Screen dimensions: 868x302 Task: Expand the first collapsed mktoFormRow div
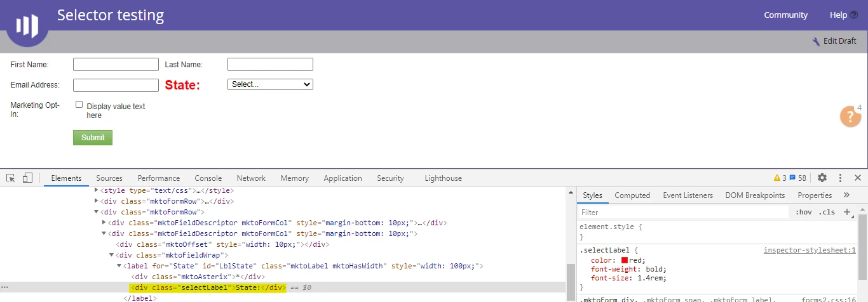coord(97,201)
